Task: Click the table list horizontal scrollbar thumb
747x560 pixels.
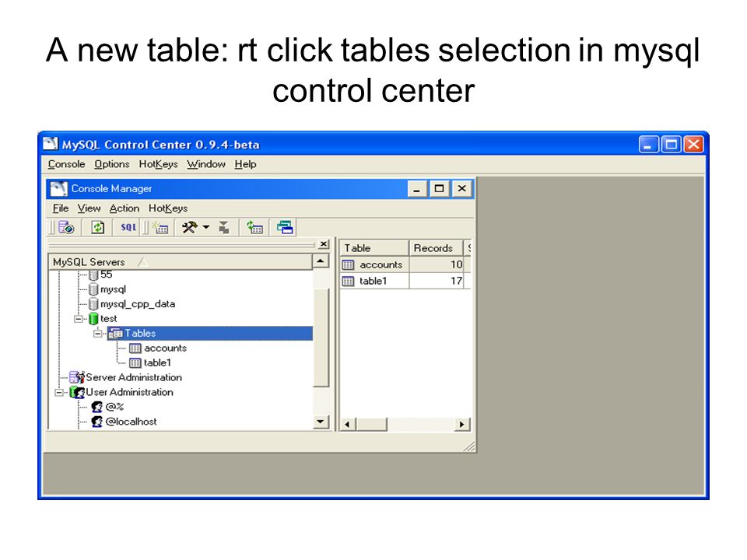Action: coord(372,425)
